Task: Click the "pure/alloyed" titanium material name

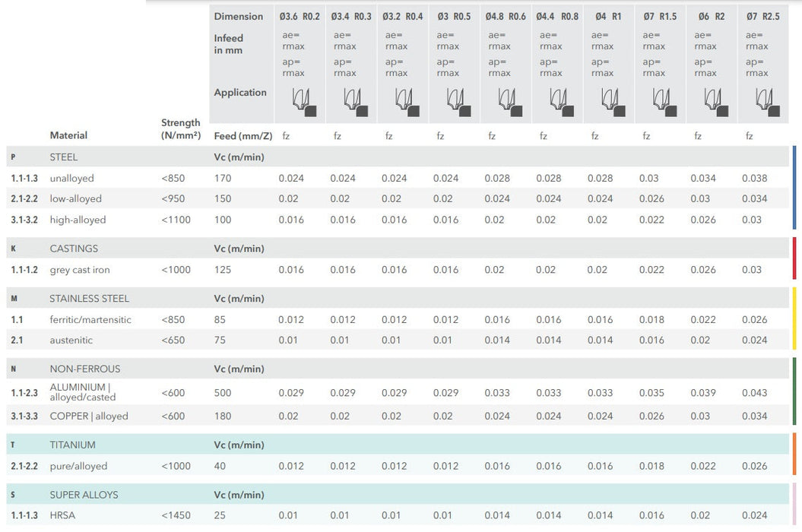Action: coord(78,467)
